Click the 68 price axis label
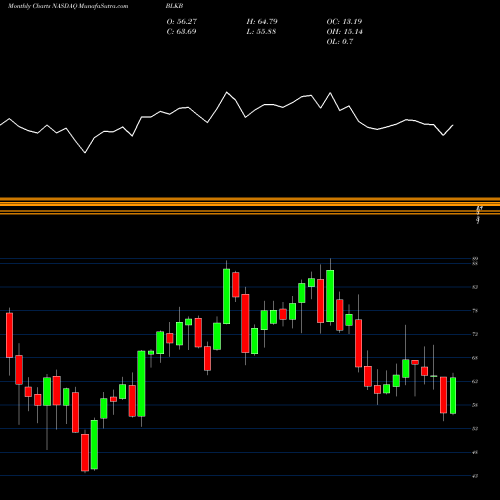Screen dimensions: 500x500 click(x=475, y=358)
